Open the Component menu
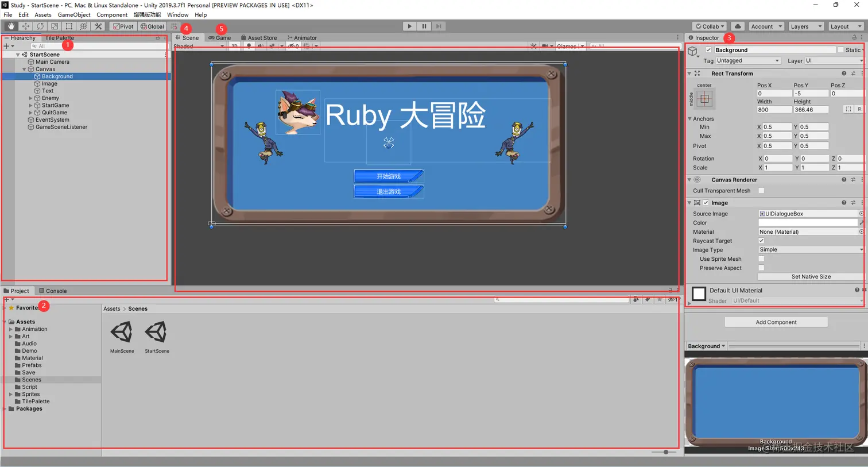 pos(112,15)
